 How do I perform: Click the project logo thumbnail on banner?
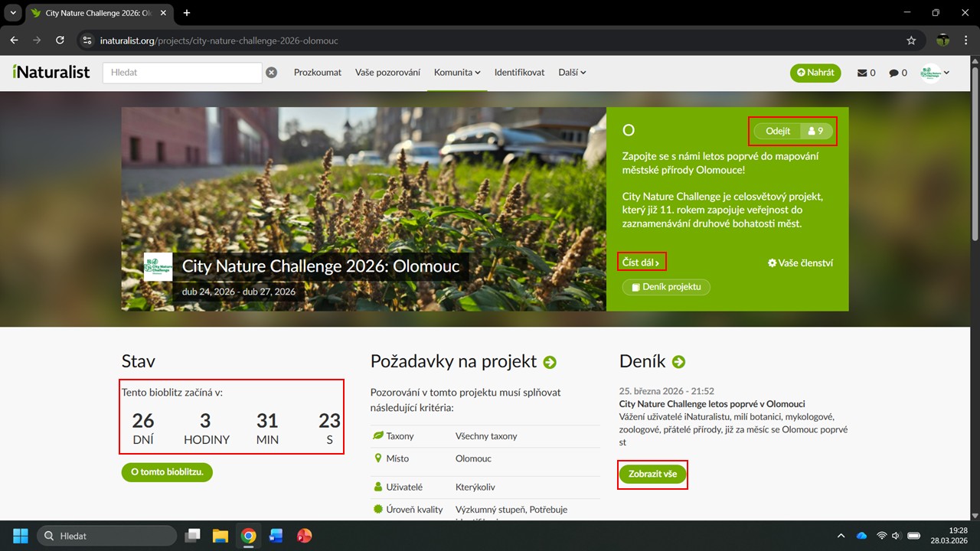pyautogui.click(x=158, y=267)
